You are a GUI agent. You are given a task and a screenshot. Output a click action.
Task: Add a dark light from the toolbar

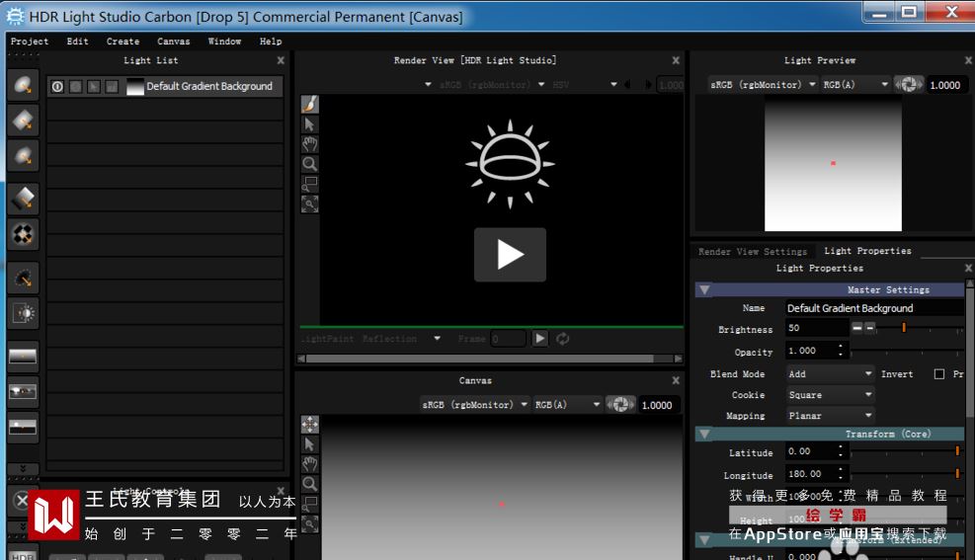tap(23, 278)
